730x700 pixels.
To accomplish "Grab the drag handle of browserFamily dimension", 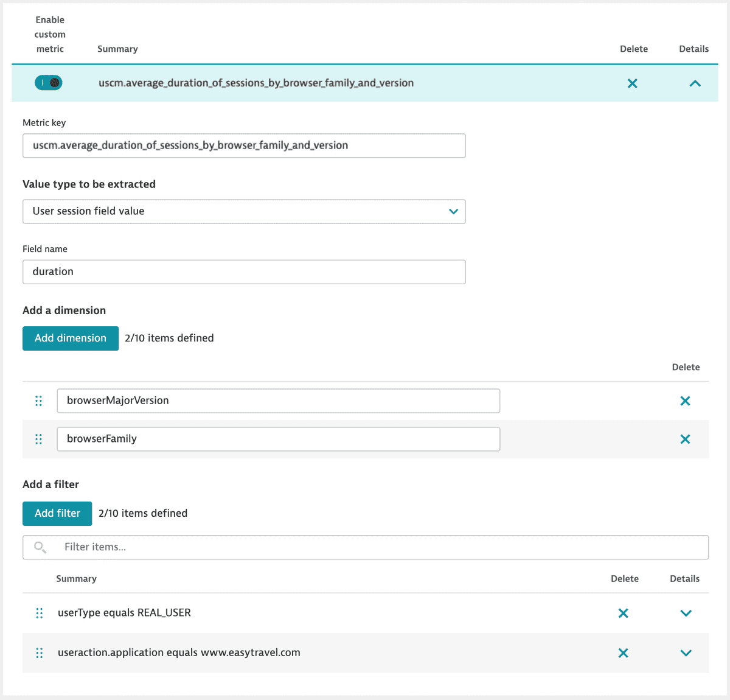I will (x=39, y=439).
